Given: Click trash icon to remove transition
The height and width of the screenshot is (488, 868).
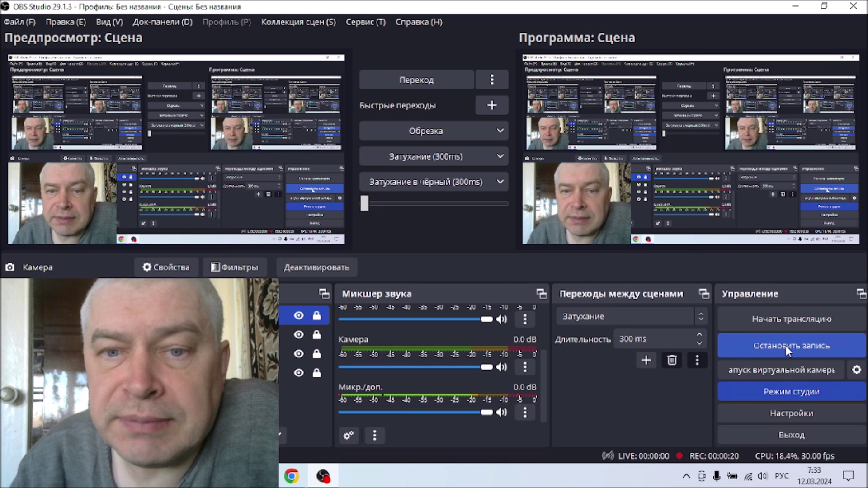Looking at the screenshot, I should point(672,360).
